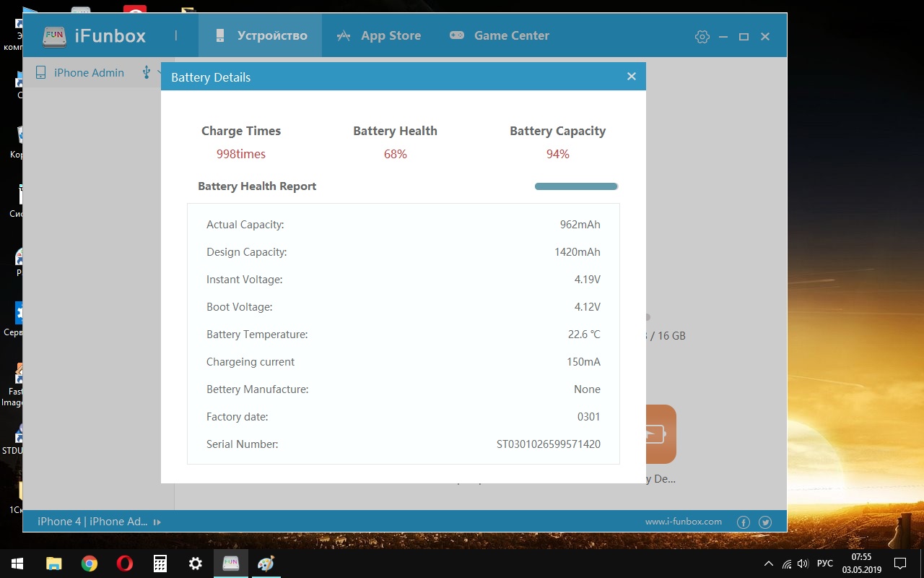Viewport: 924px width, 578px height.
Task: Select the Устройство tab
Action: point(261,35)
